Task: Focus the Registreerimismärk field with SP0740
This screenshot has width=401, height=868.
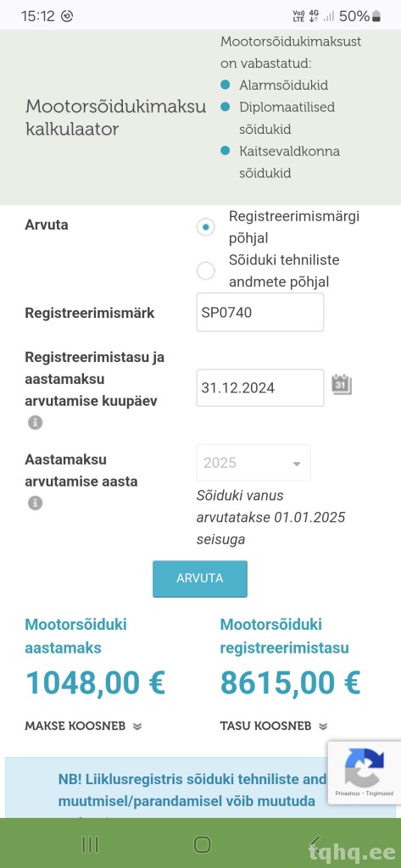Action: coord(259,312)
